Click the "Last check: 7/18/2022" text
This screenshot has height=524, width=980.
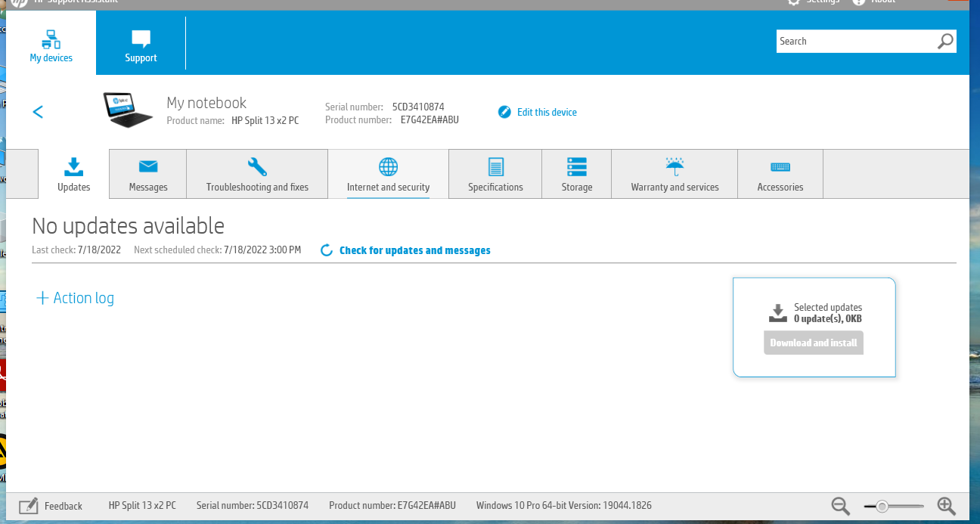[x=77, y=250]
